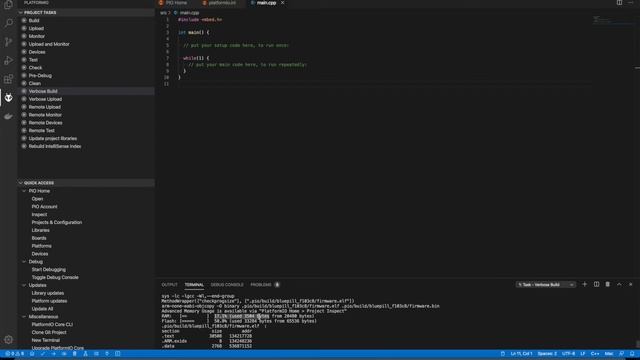The height and width of the screenshot is (360, 640).
Task: Click the PlatformIO Upload arrow in status bar
Action: [53, 354]
